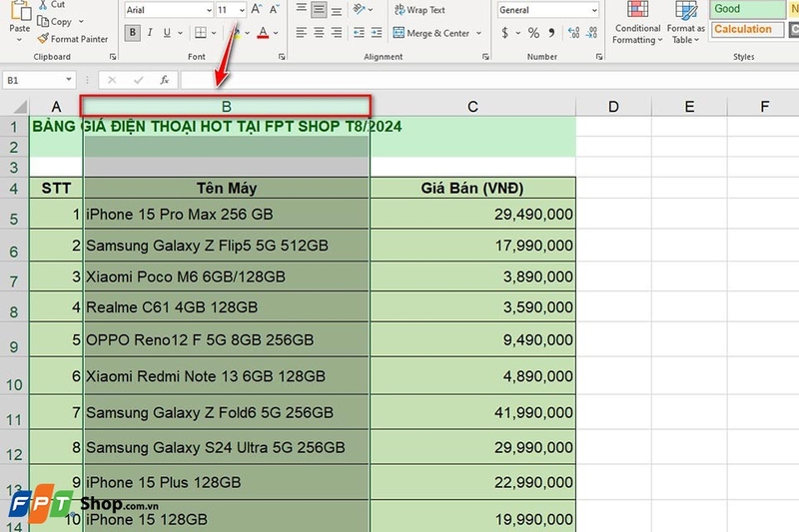Click the Center horizontal alignment icon
799x532 pixels.
click(x=319, y=33)
